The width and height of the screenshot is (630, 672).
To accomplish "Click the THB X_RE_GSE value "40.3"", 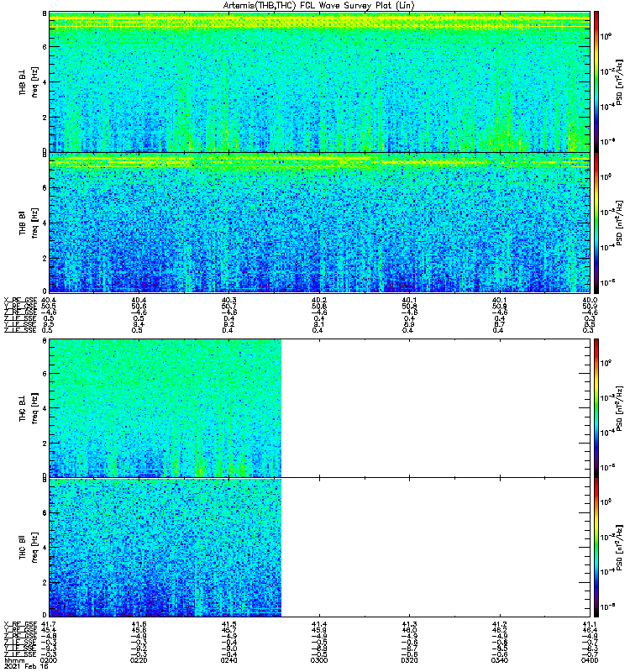I will tap(228, 300).
